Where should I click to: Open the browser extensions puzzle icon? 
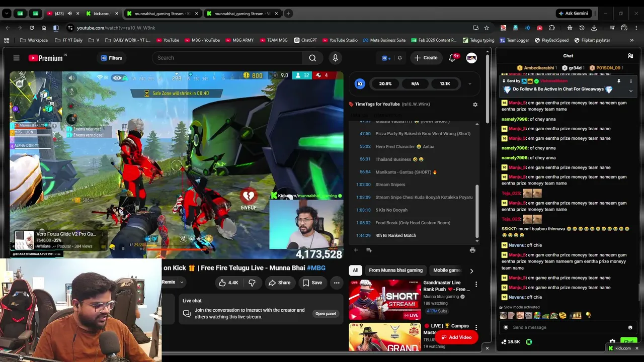point(552,28)
